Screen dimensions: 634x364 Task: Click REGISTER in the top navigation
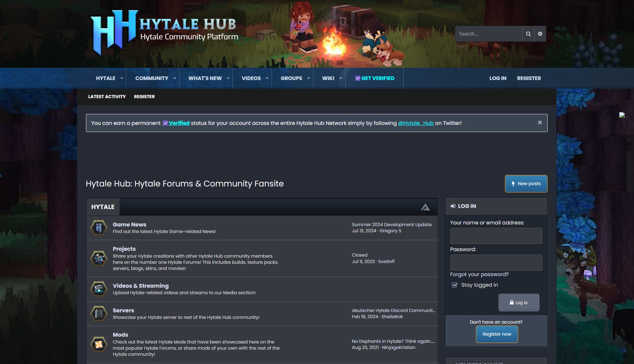529,78
